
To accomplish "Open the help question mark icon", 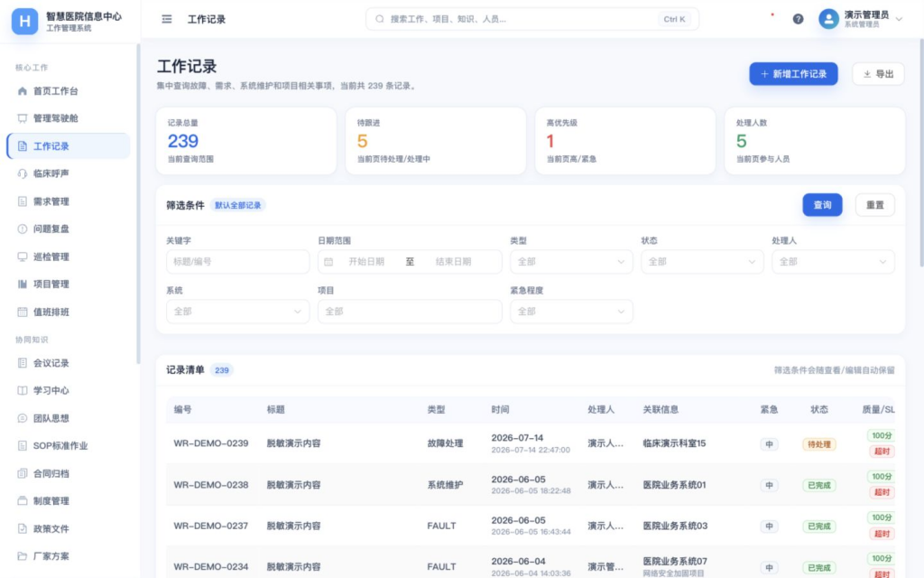I will tap(798, 19).
